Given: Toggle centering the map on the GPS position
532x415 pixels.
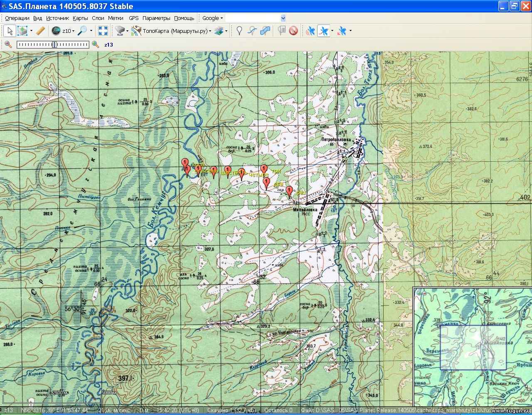Looking at the screenshot, I should coord(342,31).
